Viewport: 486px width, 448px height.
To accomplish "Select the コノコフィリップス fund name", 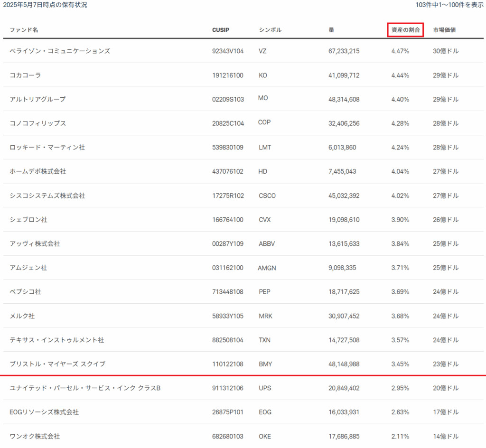I will coord(38,123).
